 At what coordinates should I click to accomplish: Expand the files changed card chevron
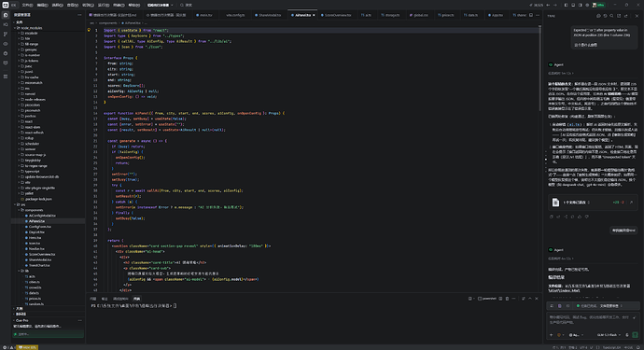click(589, 203)
